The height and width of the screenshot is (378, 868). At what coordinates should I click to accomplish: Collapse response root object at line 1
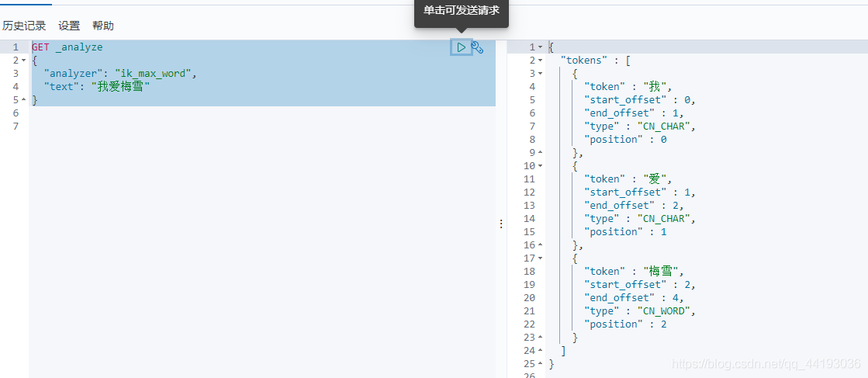[541, 47]
